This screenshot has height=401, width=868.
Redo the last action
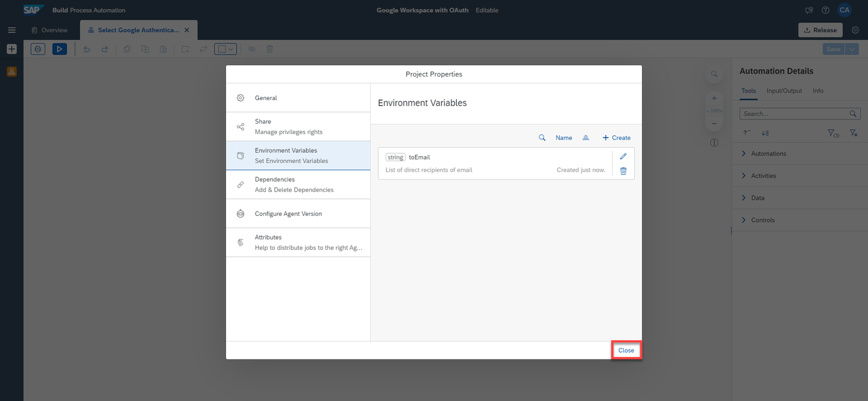pyautogui.click(x=105, y=49)
